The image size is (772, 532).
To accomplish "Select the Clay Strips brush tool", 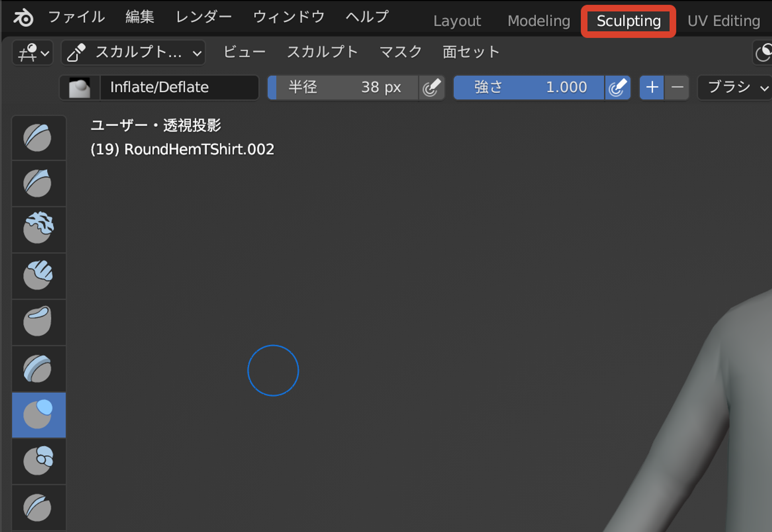I will pos(39,276).
